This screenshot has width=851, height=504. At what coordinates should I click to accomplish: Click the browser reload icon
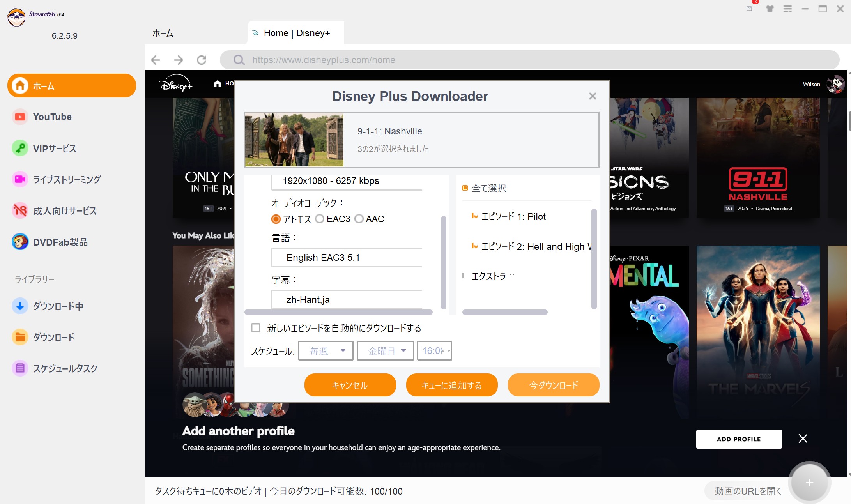click(202, 60)
